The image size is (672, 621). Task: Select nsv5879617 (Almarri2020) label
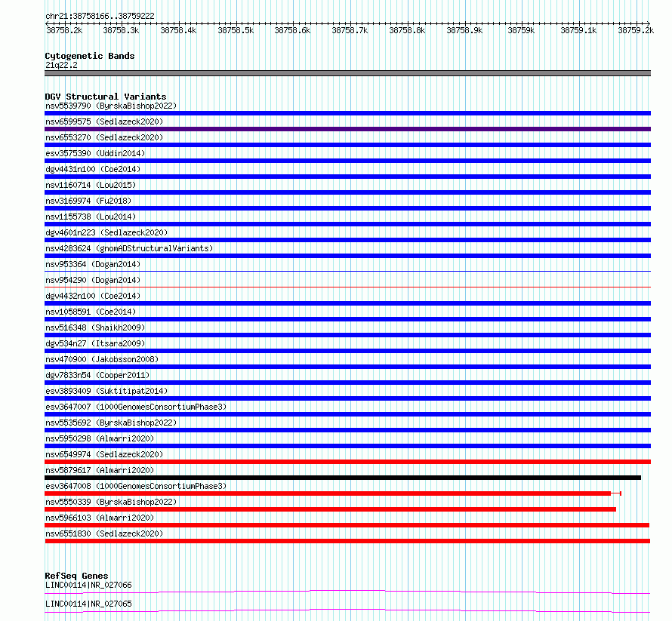point(100,470)
